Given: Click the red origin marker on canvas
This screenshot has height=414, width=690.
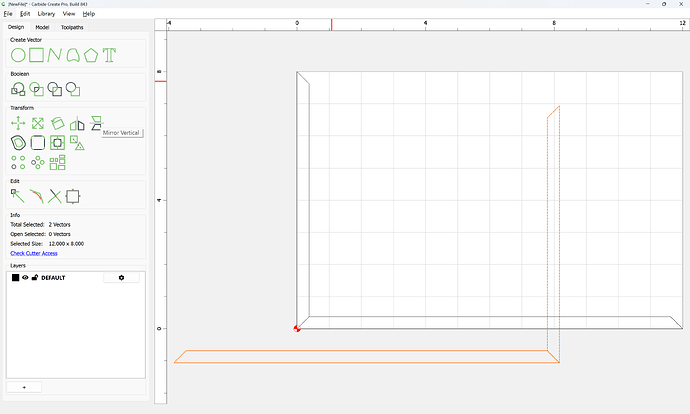Looking at the screenshot, I should pyautogui.click(x=297, y=328).
